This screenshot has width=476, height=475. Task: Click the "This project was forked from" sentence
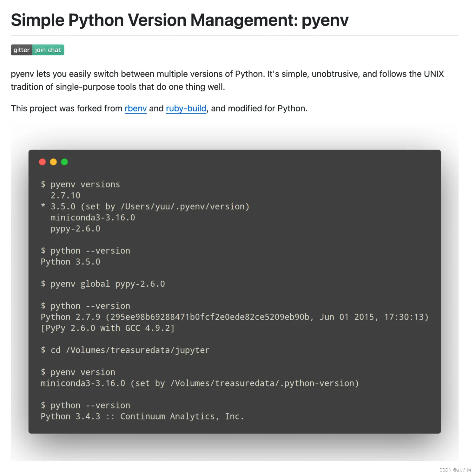click(159, 108)
